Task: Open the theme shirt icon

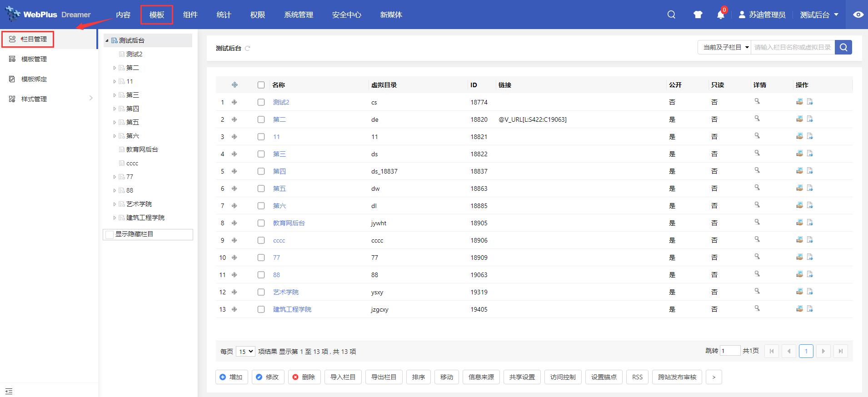Action: [698, 15]
